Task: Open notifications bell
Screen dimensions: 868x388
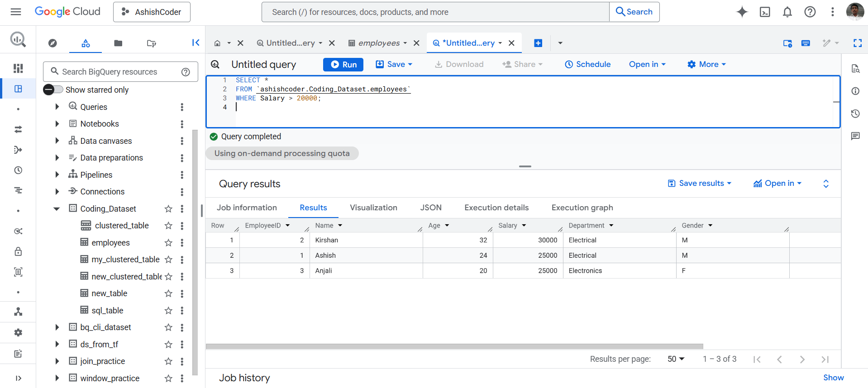Action: tap(787, 12)
